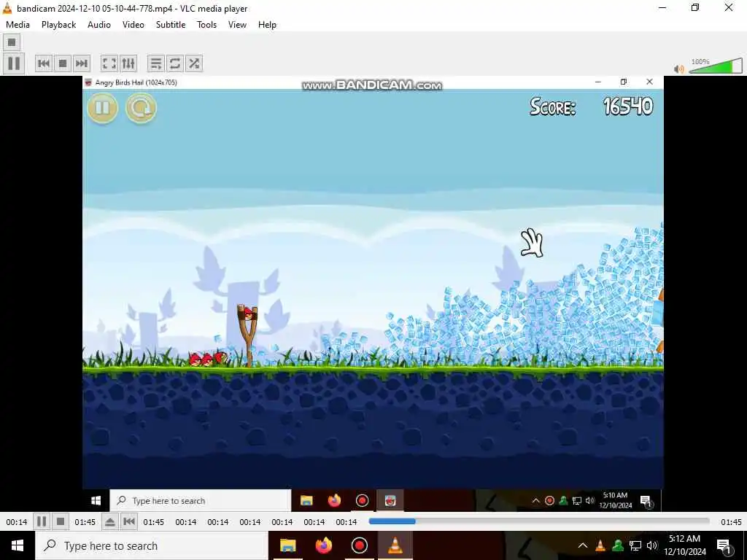Click recorded Angry Birds taskbar icon in video

click(390, 500)
